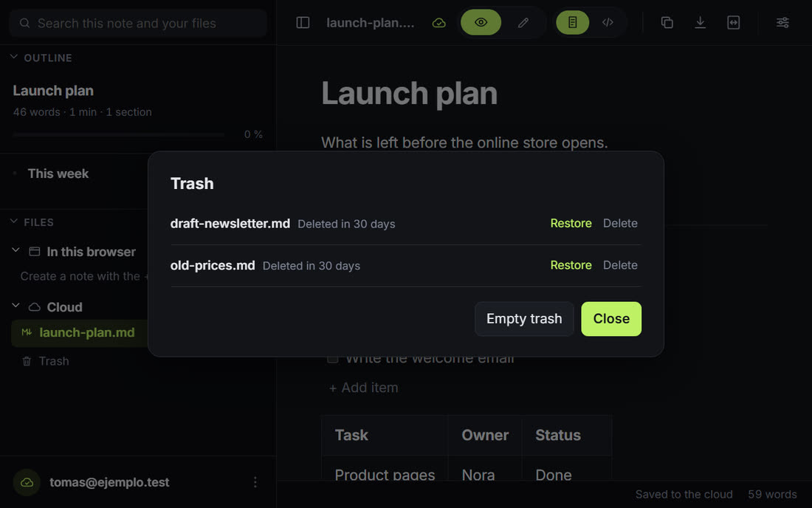Click the Empty trash button

524,319
